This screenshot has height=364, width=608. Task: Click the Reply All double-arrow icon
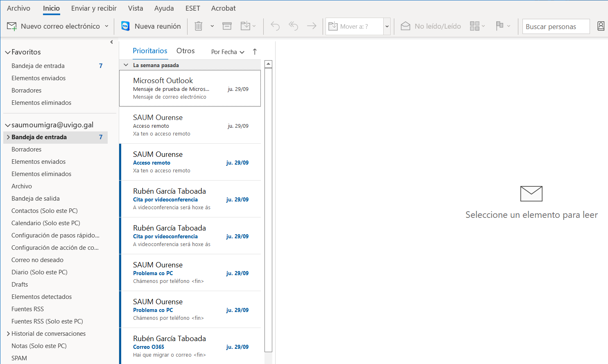[x=293, y=26]
